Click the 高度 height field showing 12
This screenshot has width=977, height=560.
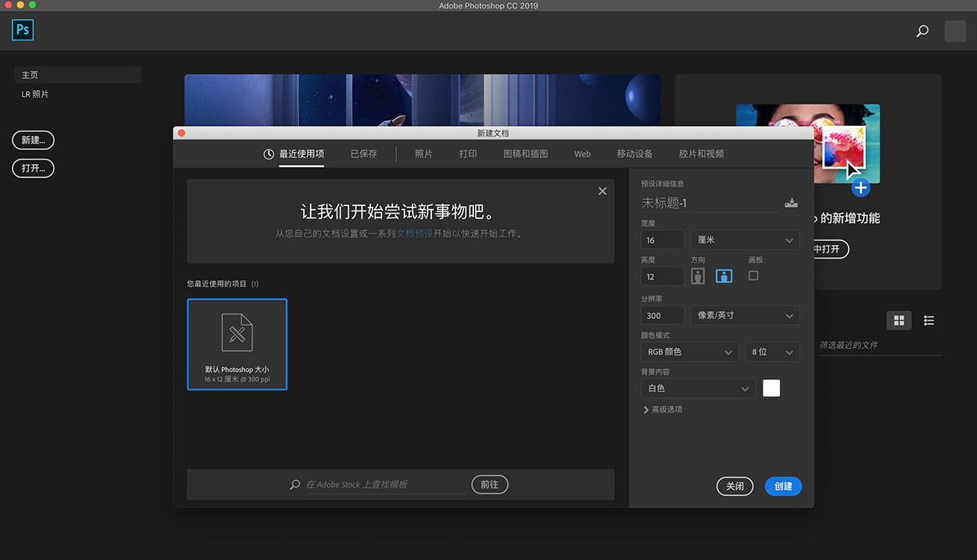point(663,276)
